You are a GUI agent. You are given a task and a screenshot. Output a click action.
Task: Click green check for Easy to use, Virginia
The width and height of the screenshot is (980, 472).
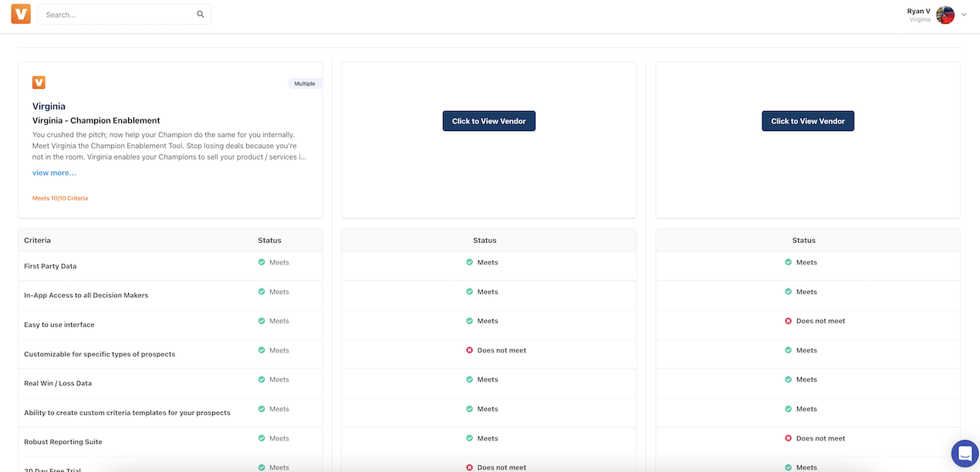[262, 321]
